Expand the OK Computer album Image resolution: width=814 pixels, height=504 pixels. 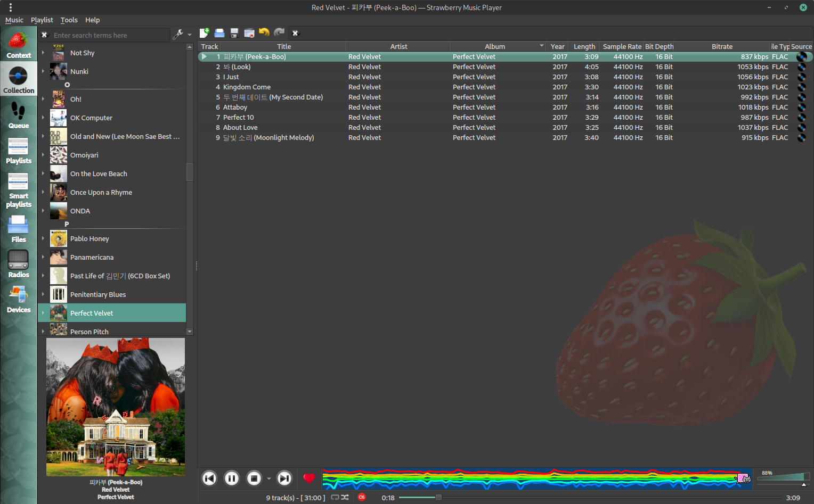[x=43, y=118]
